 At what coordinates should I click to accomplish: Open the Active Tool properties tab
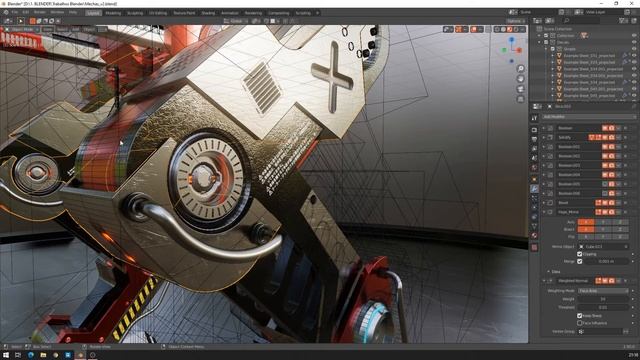534,118
